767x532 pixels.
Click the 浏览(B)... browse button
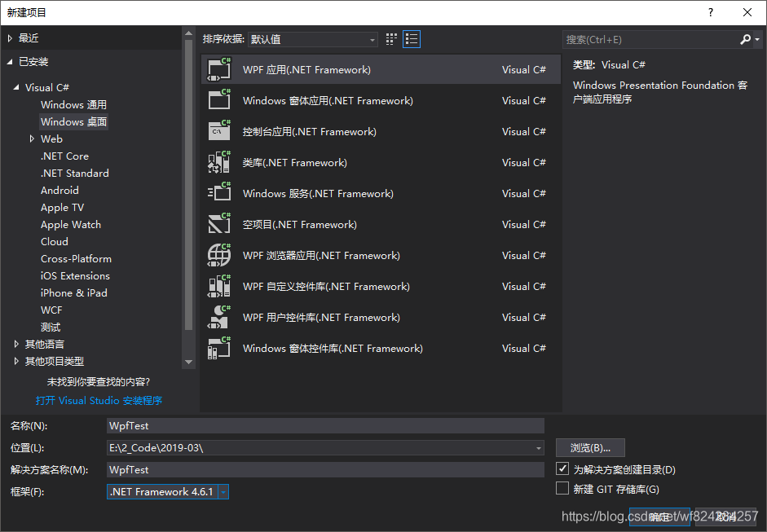[590, 448]
